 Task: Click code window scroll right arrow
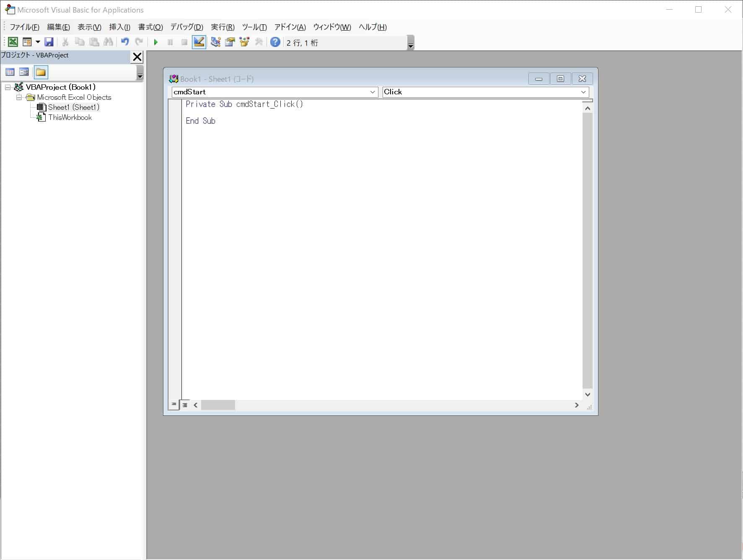(577, 405)
